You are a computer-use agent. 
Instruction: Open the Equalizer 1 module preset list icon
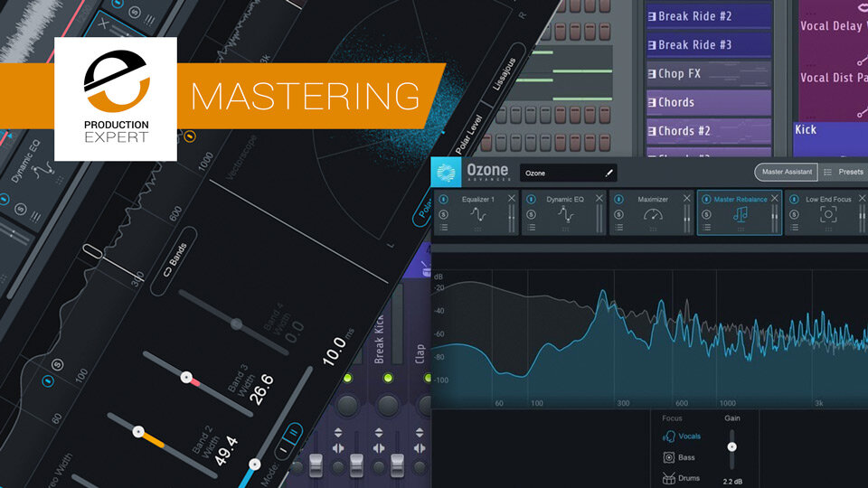443,228
